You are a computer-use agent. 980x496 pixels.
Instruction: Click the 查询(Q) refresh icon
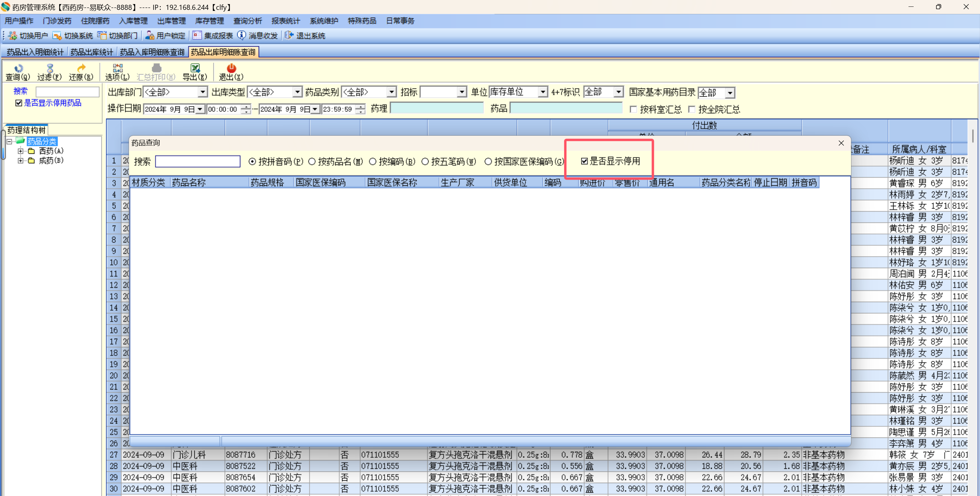[18, 68]
